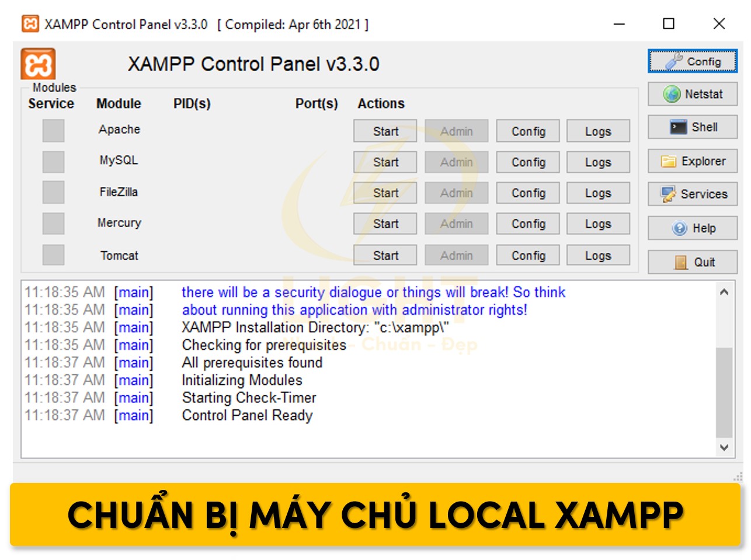Click the "Initializing Modules" log entry
The height and width of the screenshot is (560, 751).
click(x=242, y=380)
